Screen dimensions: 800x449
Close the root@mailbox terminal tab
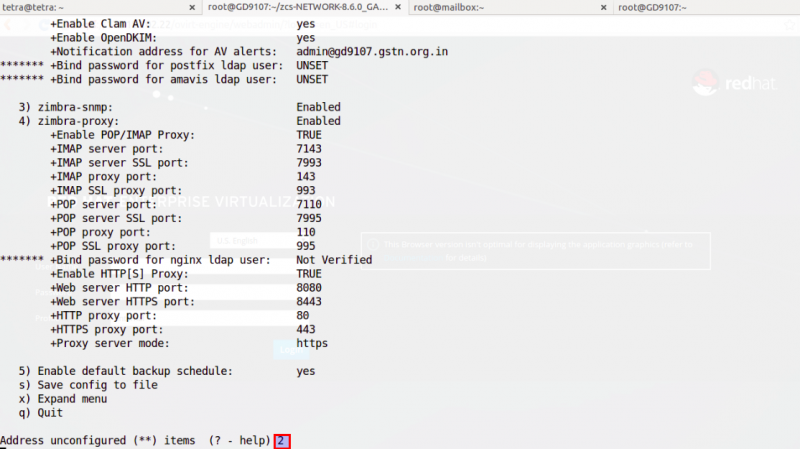click(604, 7)
